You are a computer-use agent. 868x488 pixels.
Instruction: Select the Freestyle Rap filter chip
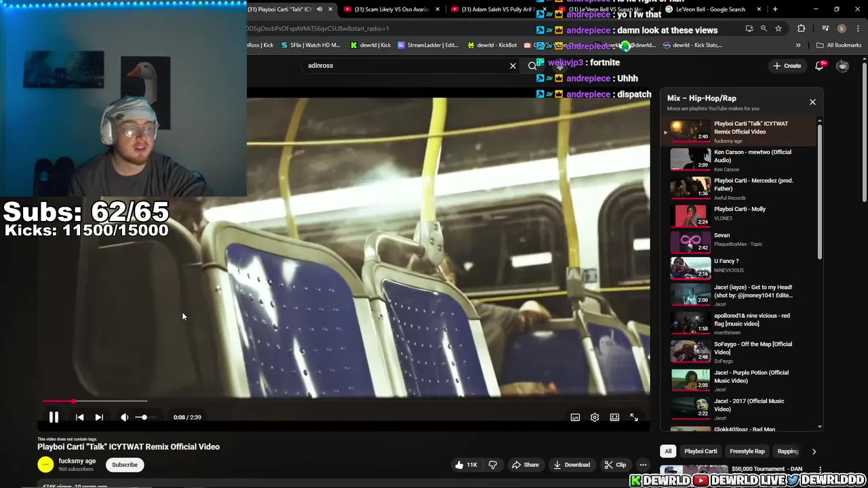pyautogui.click(x=747, y=451)
